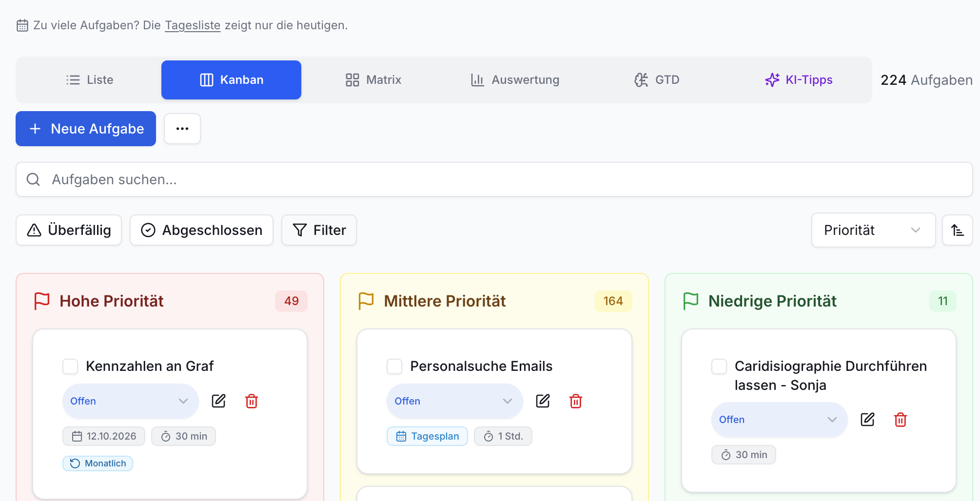
Task: Switch to the Liste view tab
Action: coord(90,80)
